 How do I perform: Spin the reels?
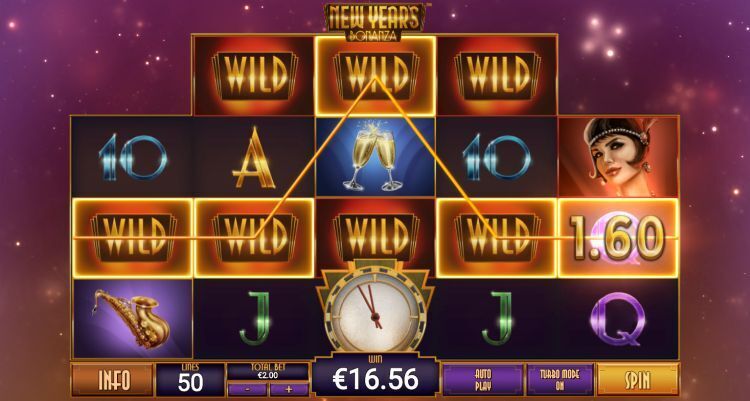pos(638,379)
